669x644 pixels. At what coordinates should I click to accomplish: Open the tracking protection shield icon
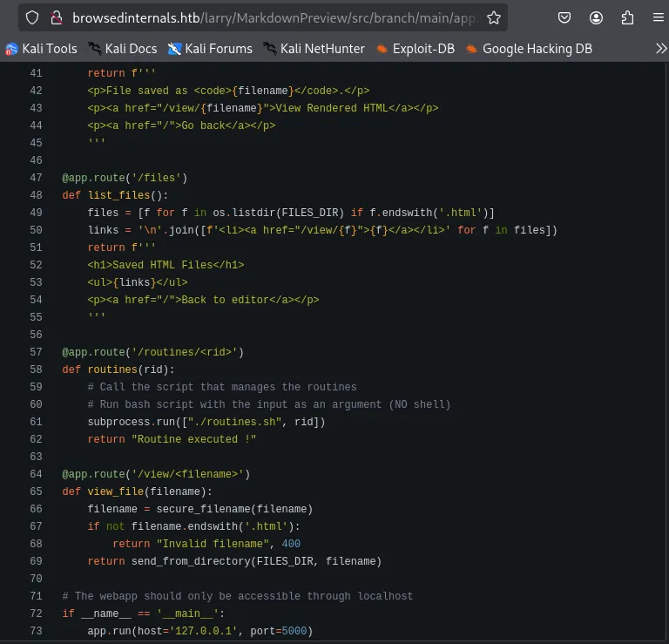point(31,17)
